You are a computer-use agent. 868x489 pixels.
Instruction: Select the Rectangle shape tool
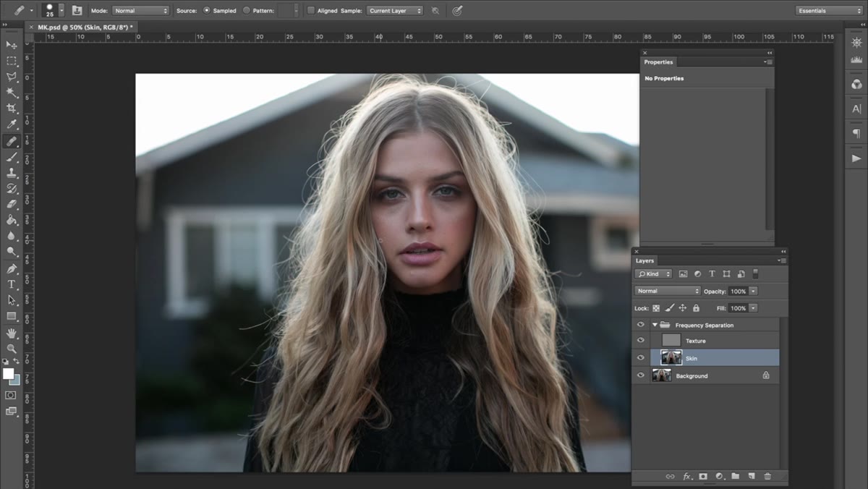point(12,316)
